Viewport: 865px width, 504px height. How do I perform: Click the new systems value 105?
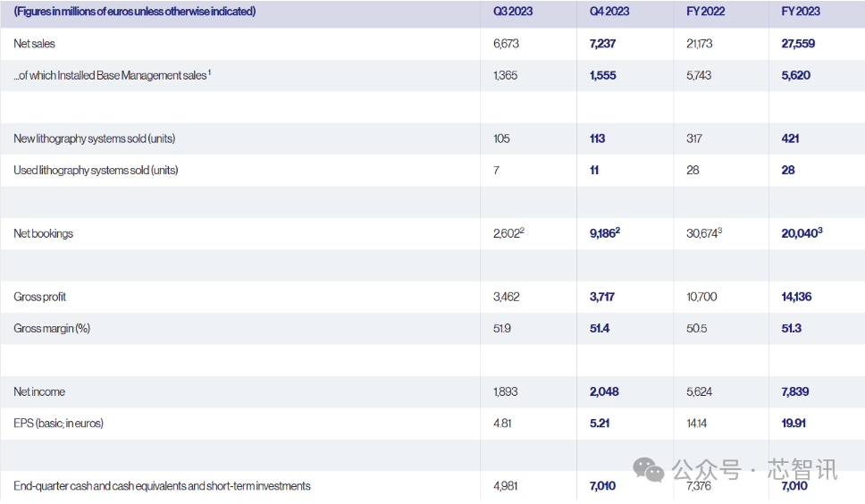point(501,139)
